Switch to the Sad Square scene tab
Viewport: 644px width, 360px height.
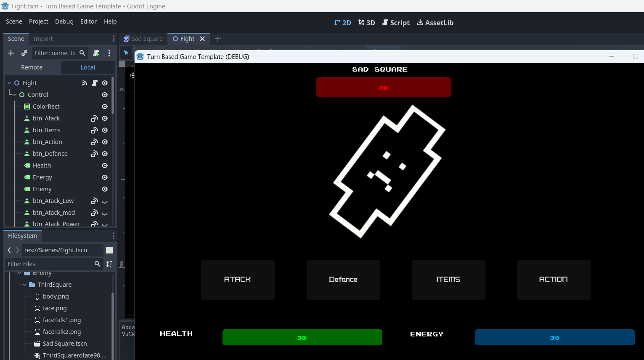coord(143,39)
